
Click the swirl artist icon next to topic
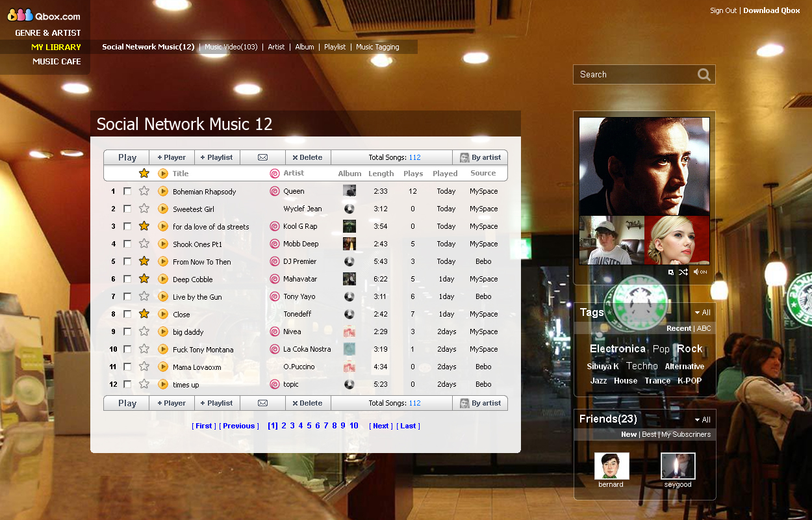[275, 384]
